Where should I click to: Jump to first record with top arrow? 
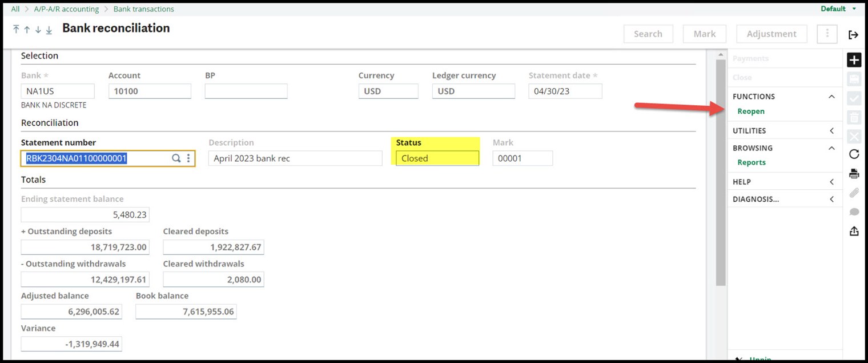pyautogui.click(x=16, y=30)
